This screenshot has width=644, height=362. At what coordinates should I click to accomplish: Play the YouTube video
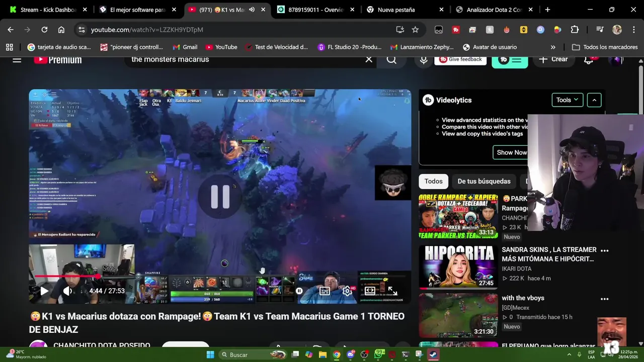pos(44,291)
